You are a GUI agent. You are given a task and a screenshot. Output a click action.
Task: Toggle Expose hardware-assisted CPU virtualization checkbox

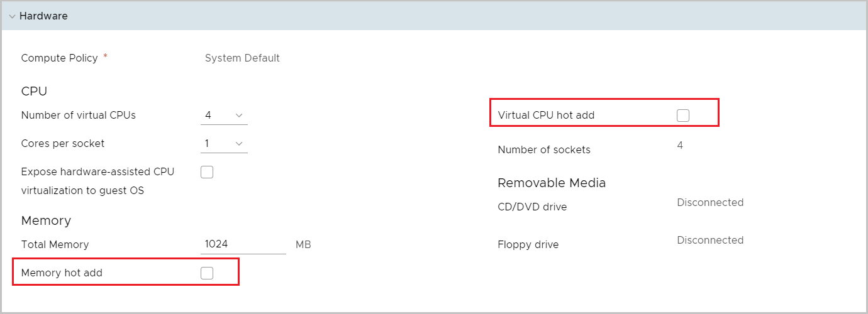(x=207, y=172)
